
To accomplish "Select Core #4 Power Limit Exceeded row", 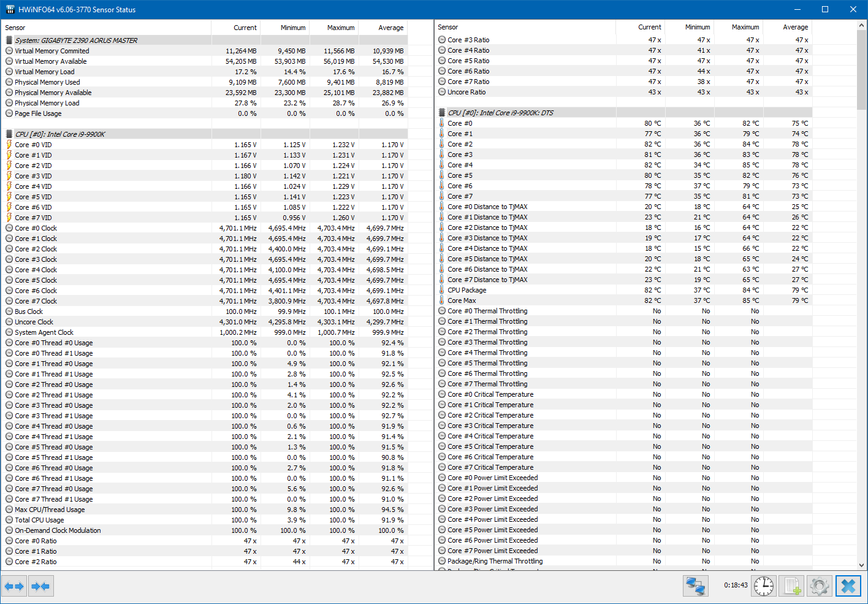I will 624,519.
